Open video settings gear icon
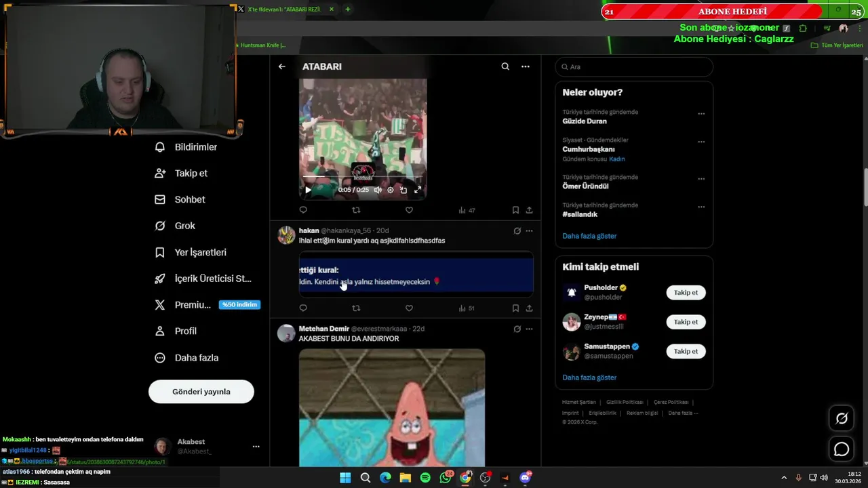 click(391, 190)
